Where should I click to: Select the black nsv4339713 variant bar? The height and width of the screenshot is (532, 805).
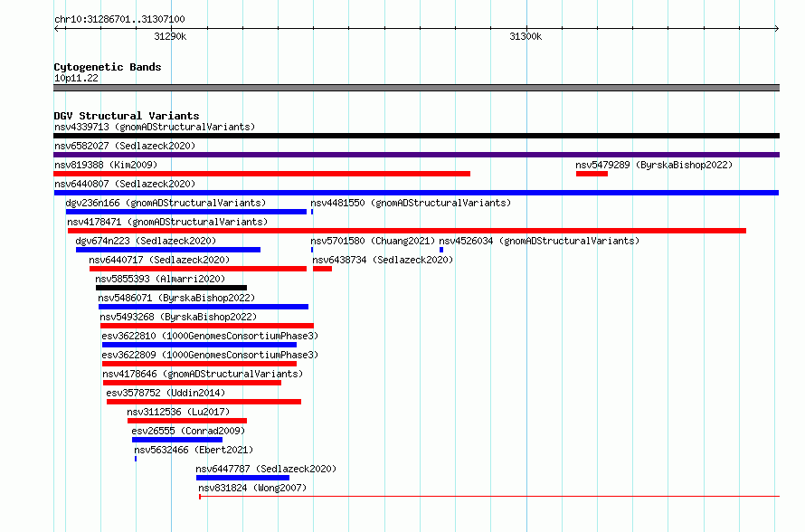[416, 136]
